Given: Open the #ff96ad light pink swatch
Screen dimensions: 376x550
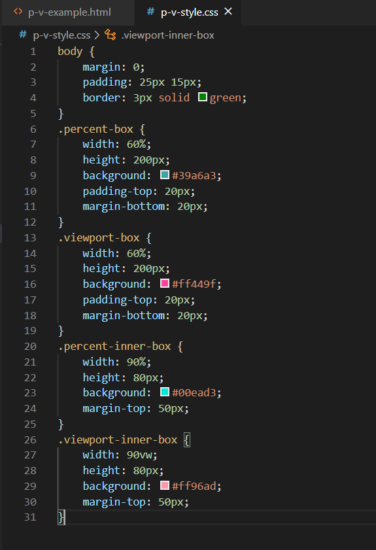Looking at the screenshot, I should pos(164,485).
